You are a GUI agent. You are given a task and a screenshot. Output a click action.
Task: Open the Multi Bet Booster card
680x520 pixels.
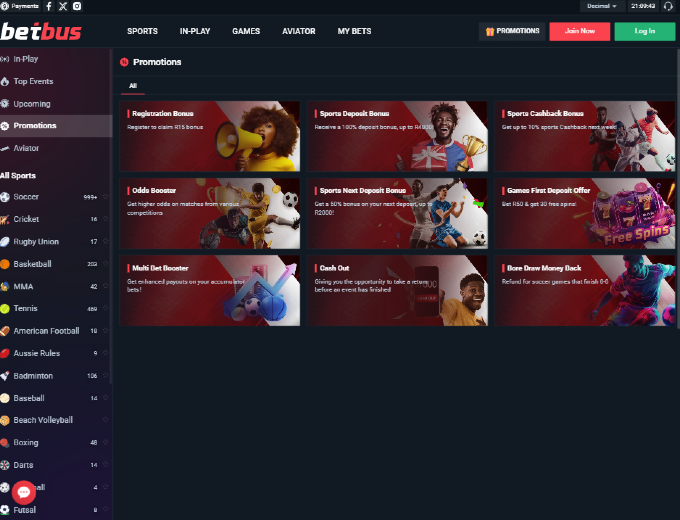click(209, 291)
